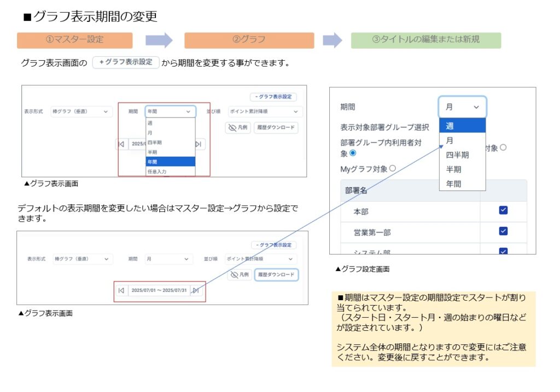This screenshot has width=560, height=392.
Task: Click the arrow before ③タイトルの編集または新規
Action: coord(332,40)
